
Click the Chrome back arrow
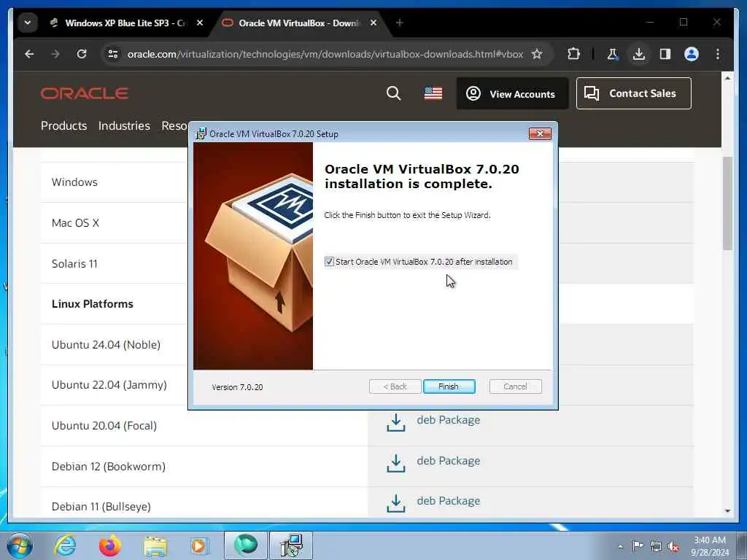coord(29,54)
